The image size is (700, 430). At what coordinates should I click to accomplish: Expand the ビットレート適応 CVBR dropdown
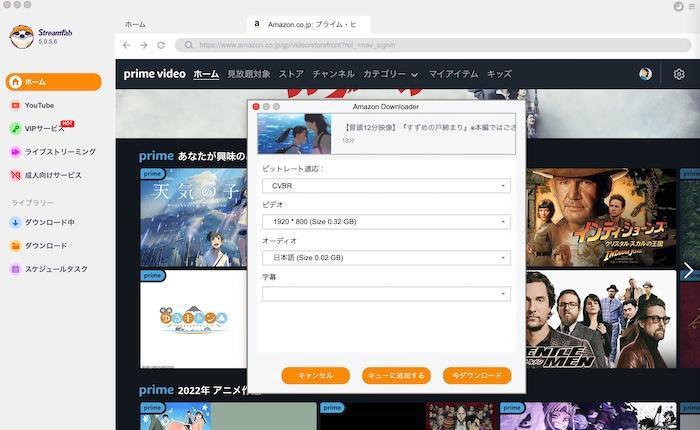[386, 186]
